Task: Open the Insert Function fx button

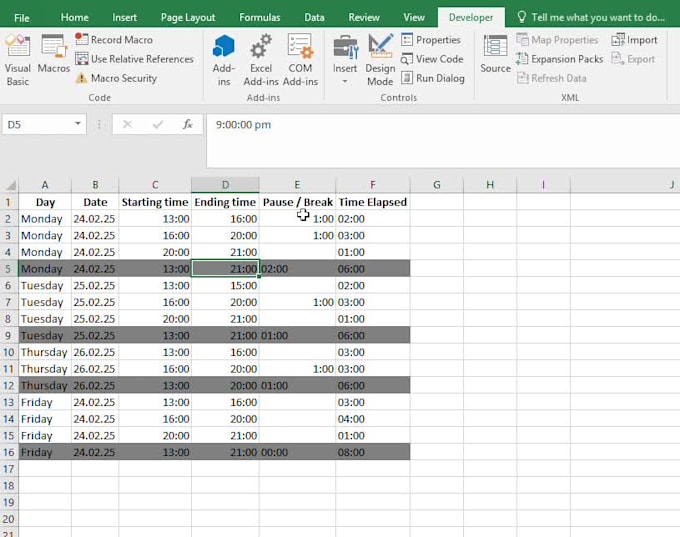Action: (187, 124)
